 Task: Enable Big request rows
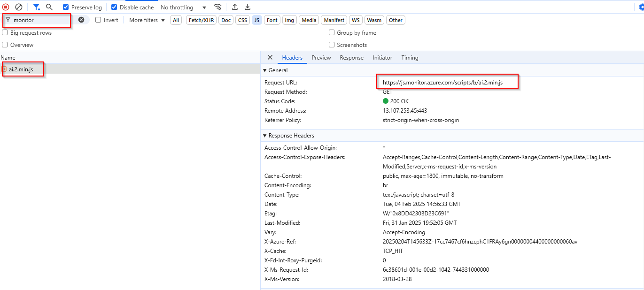pos(5,32)
